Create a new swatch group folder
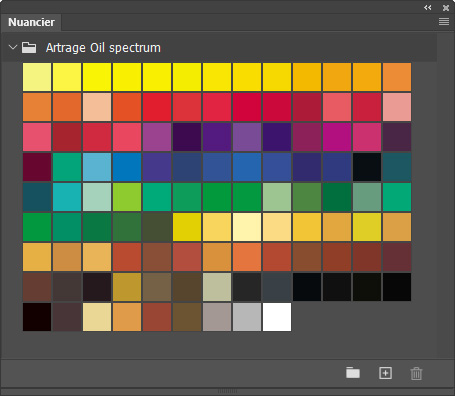 (353, 373)
